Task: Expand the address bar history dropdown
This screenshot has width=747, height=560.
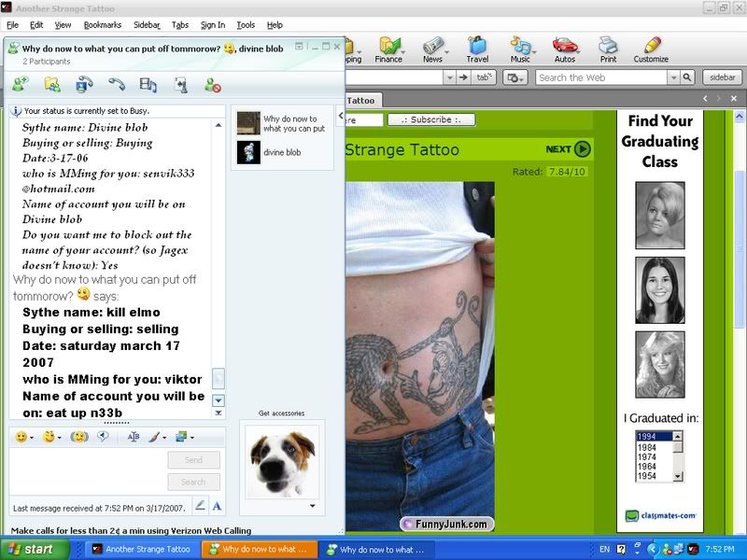Action: [449, 77]
